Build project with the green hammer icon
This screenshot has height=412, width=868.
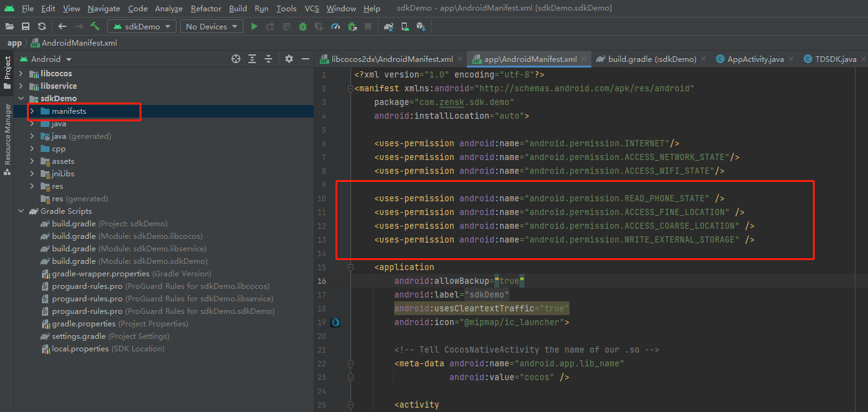[95, 26]
